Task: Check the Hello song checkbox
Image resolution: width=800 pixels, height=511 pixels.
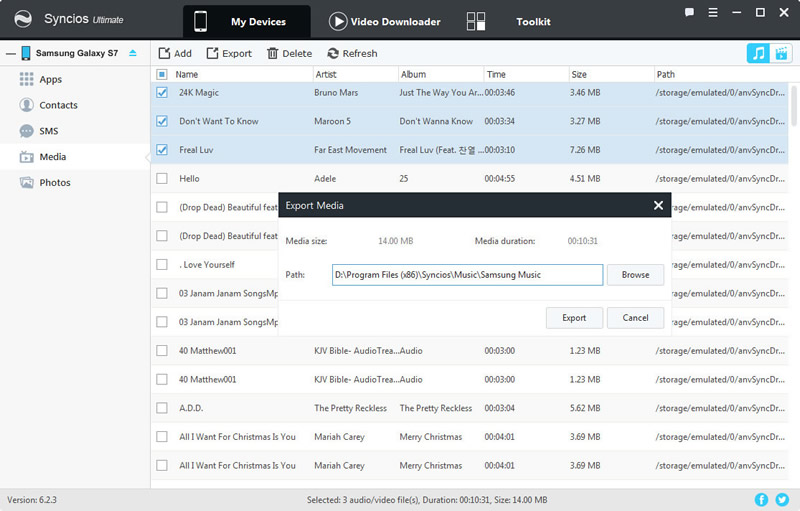Action: (x=162, y=178)
